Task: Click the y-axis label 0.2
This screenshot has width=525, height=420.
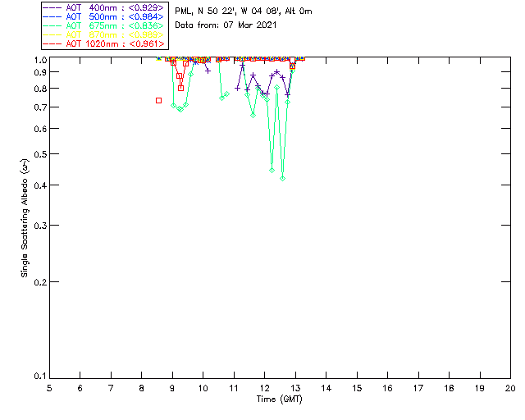Action: click(40, 282)
